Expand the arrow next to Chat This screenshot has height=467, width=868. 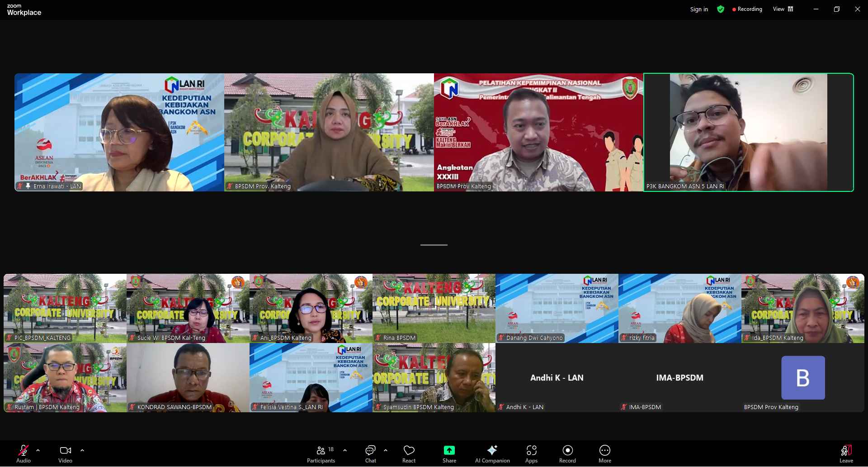[x=385, y=450]
